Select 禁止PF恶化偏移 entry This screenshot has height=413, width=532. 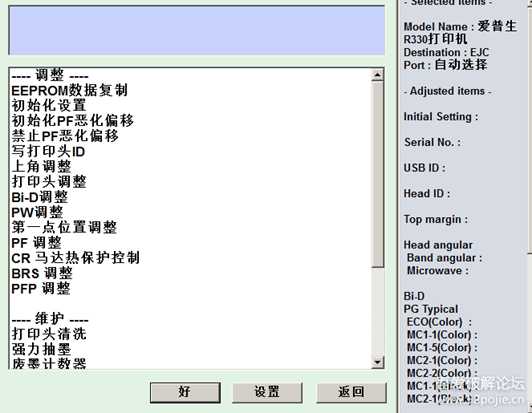pyautogui.click(x=65, y=136)
